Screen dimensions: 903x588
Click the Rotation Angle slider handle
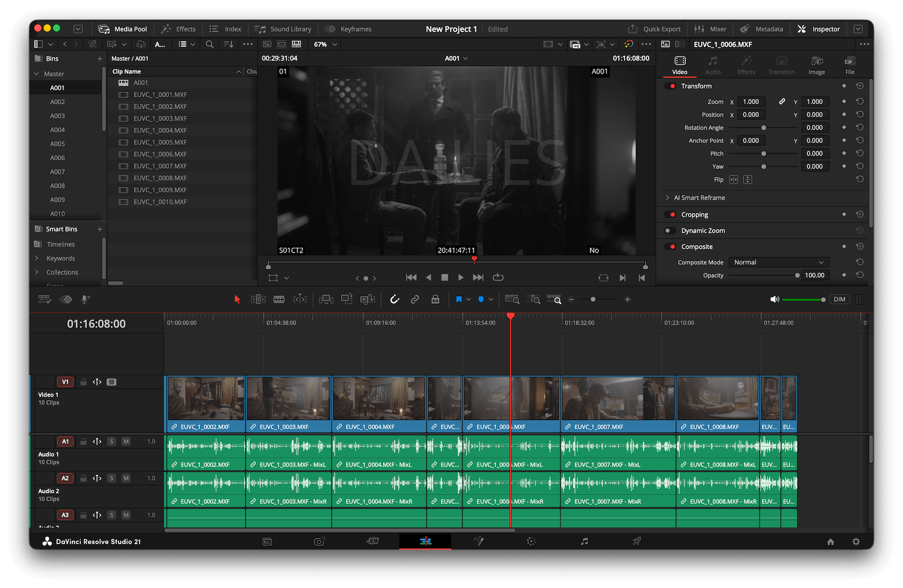click(x=764, y=128)
